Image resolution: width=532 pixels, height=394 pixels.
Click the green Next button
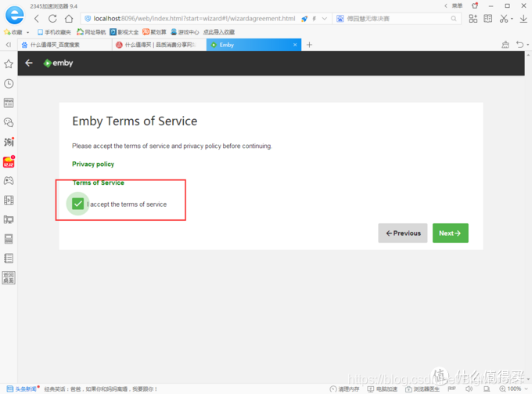[x=450, y=233]
